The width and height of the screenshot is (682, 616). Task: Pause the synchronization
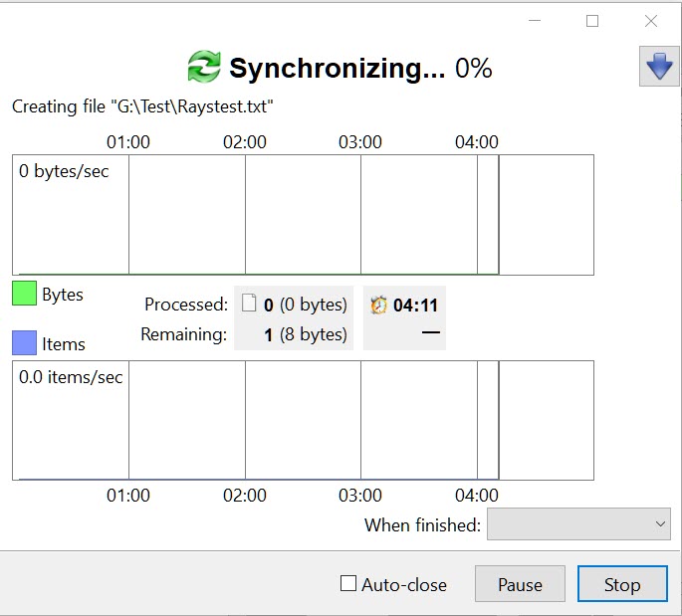pos(520,584)
